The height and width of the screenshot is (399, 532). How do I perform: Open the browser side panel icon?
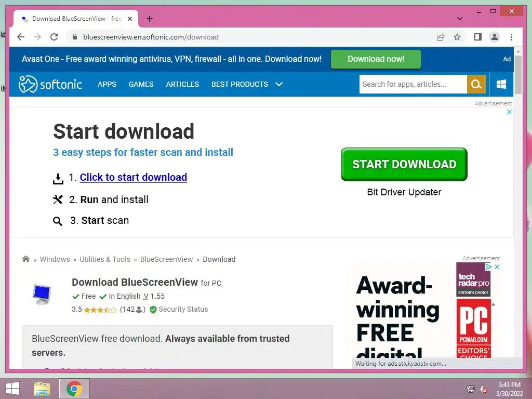click(478, 37)
